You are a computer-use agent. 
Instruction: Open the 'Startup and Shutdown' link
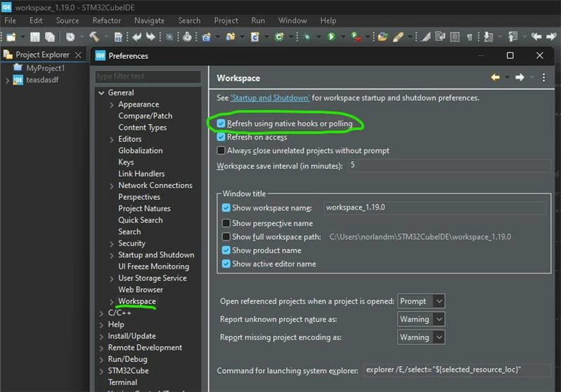pos(270,98)
